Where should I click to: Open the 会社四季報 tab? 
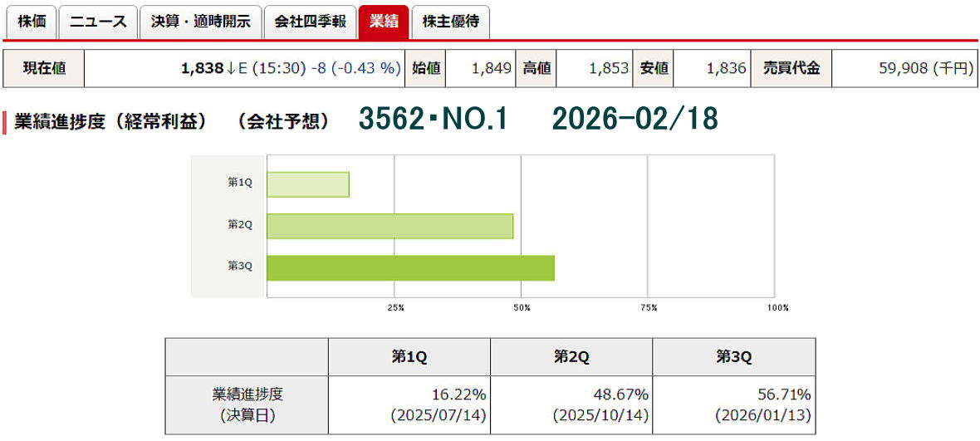pyautogui.click(x=310, y=22)
